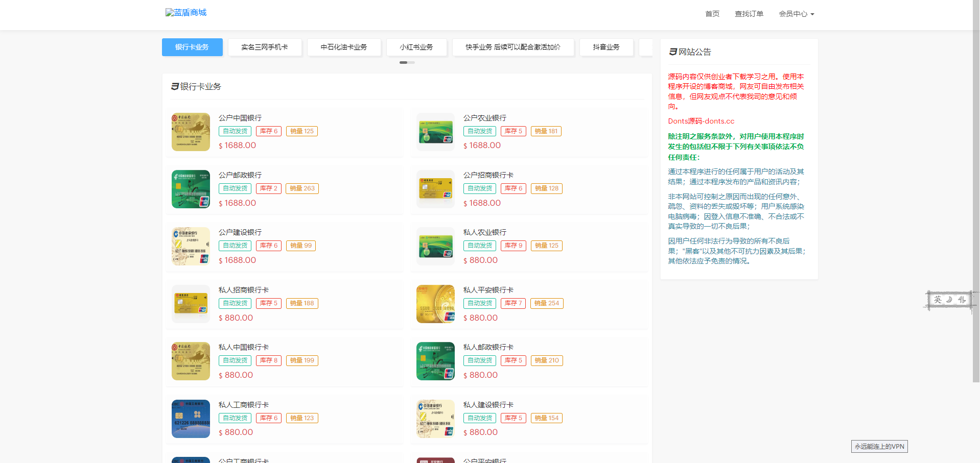
Task: Click the 私人招商银行卡 card image
Action: (191, 304)
